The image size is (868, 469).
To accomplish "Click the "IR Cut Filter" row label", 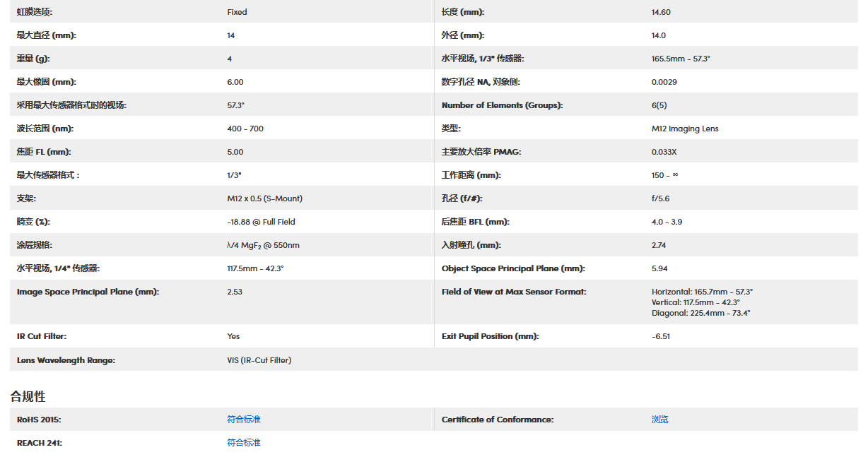I will (42, 336).
